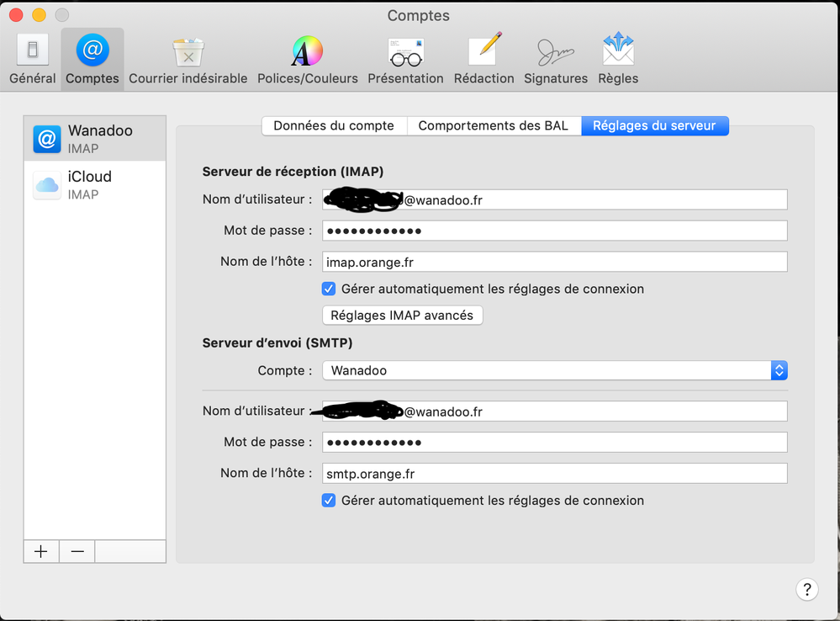Close the Comptes window
The height and width of the screenshot is (621, 840).
(16, 15)
